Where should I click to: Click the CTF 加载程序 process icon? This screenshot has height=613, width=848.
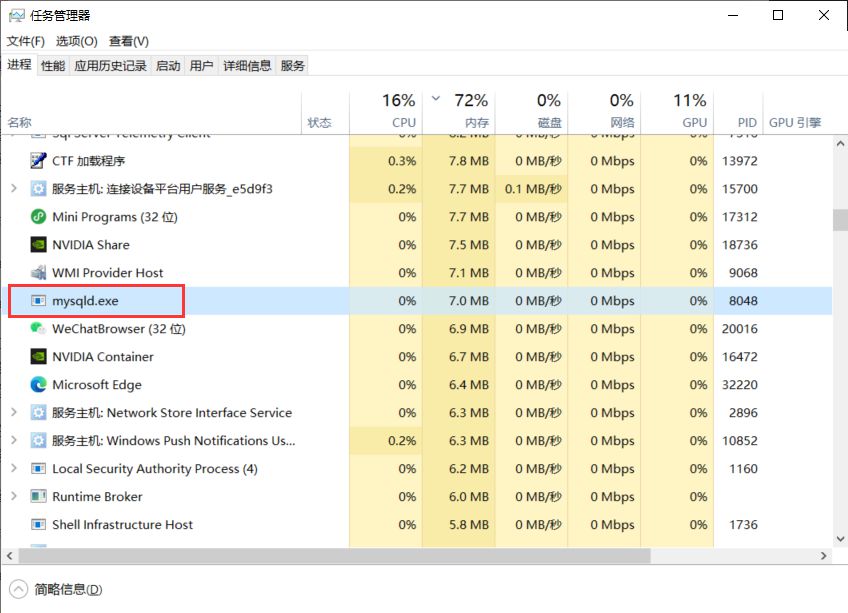click(39, 161)
